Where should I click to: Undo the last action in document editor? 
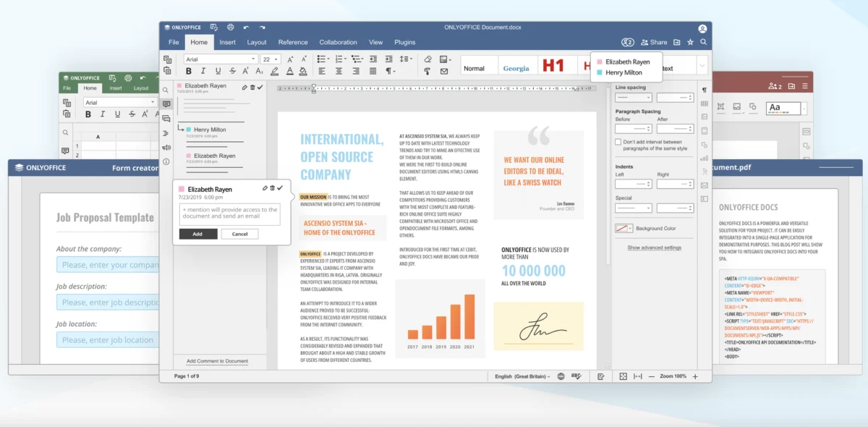tap(247, 28)
